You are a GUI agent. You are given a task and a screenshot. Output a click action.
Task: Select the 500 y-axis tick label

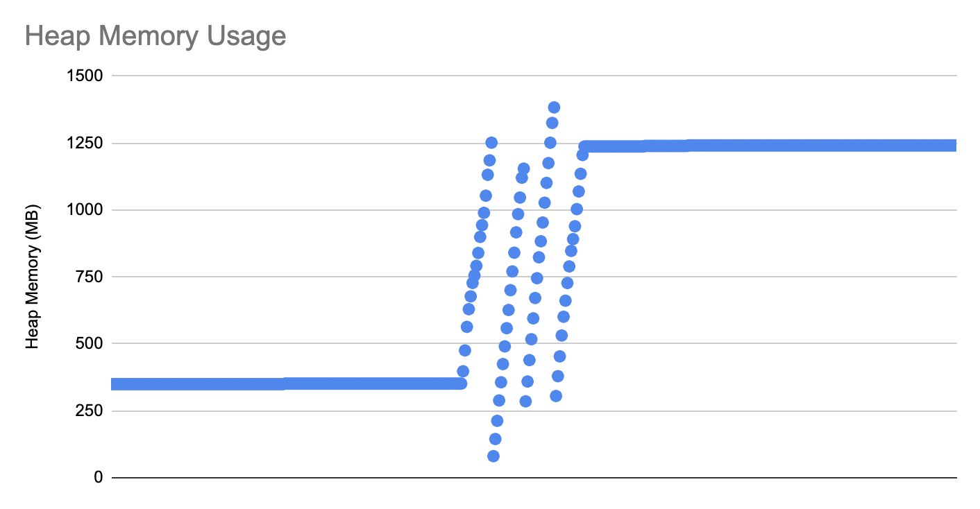pyautogui.click(x=88, y=343)
